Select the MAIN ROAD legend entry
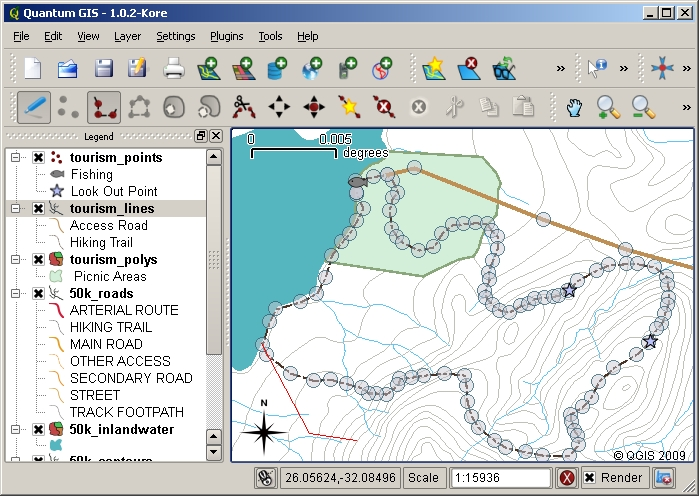The width and height of the screenshot is (699, 496). point(105,344)
